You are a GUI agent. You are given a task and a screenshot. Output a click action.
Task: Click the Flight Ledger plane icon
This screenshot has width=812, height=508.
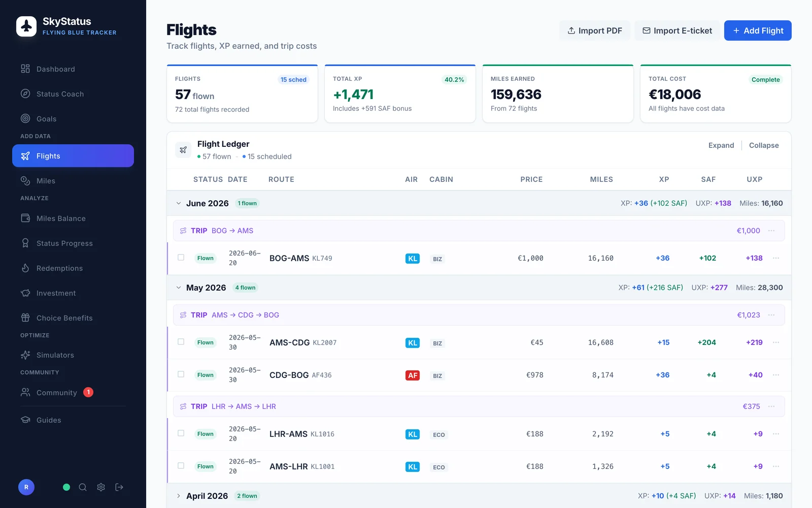click(183, 150)
